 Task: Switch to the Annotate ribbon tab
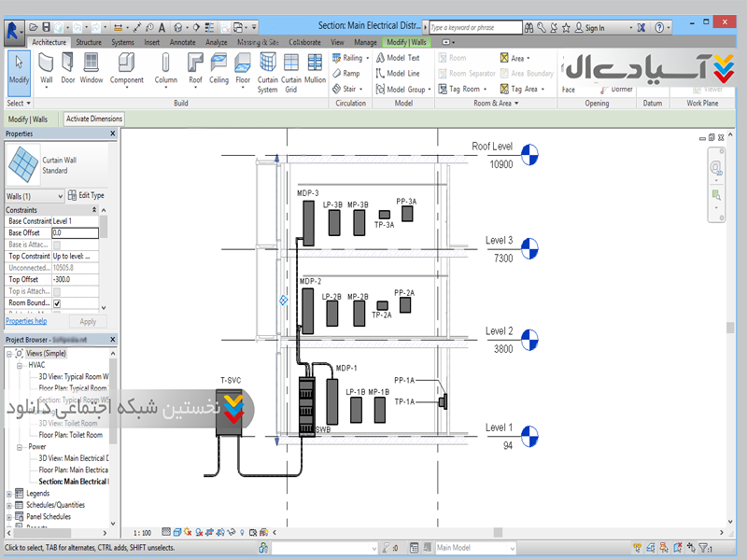[x=183, y=42]
